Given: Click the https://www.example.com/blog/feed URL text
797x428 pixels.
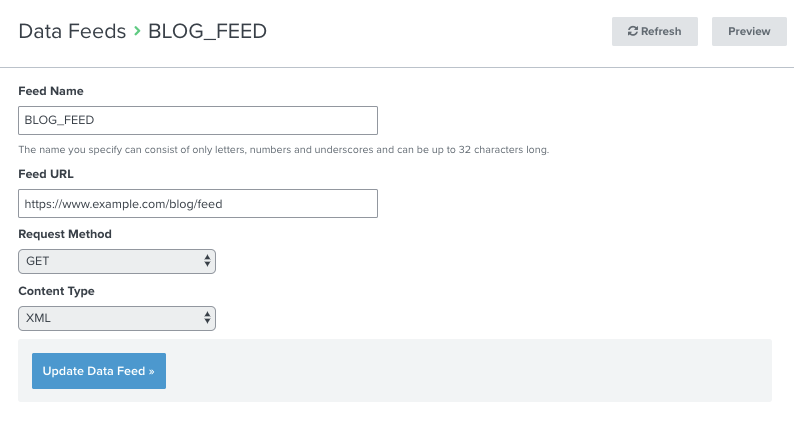Looking at the screenshot, I should coord(124,204).
